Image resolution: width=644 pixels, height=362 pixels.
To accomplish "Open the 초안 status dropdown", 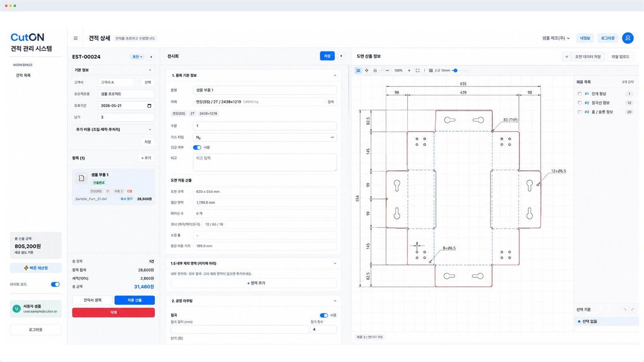I will (137, 57).
